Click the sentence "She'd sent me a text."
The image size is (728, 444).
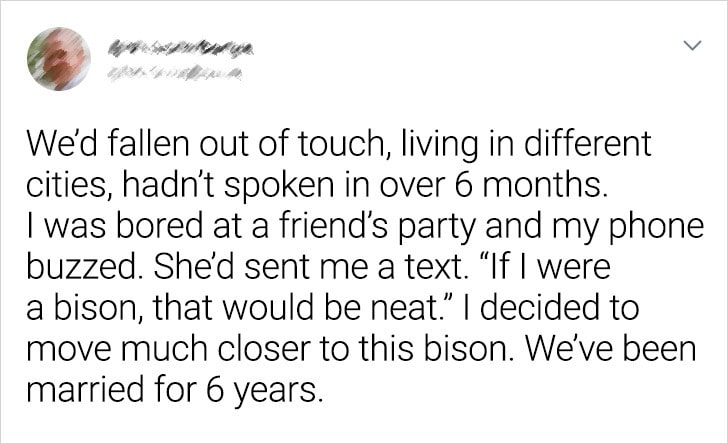[x=308, y=268]
